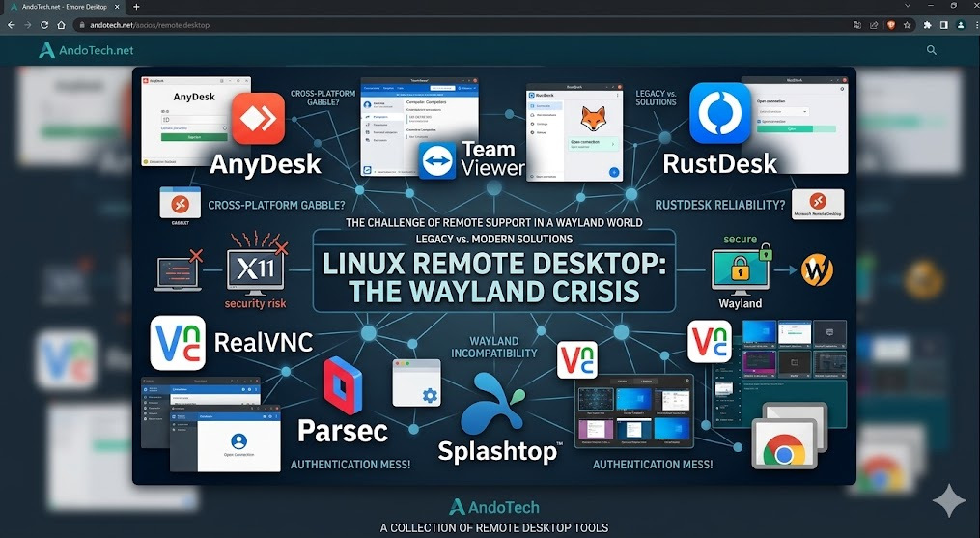Viewport: 980px width, 538px height.
Task: Open the browser home page
Action: tap(61, 25)
